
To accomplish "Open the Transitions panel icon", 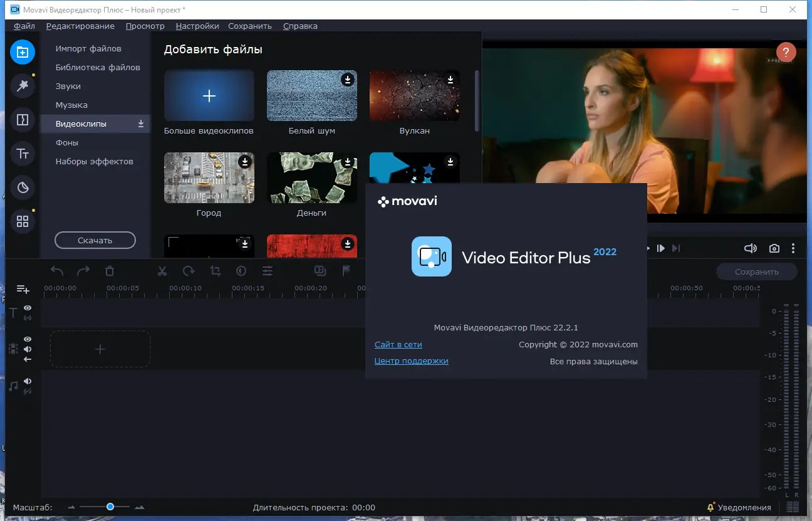I will point(23,120).
